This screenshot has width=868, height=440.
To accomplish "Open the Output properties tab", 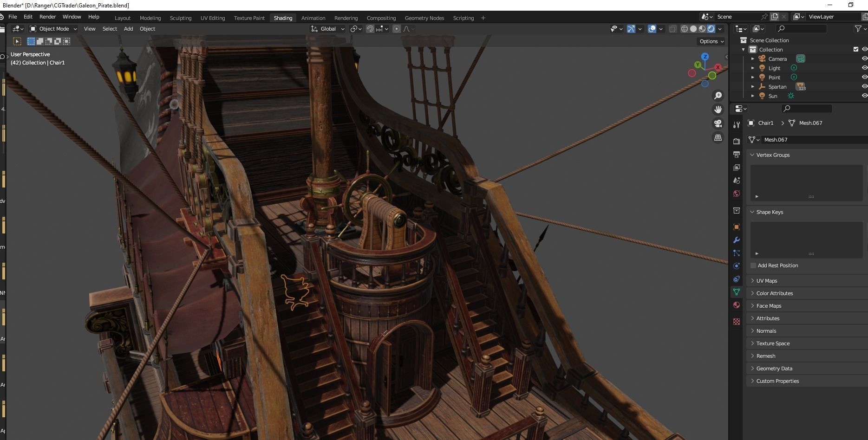I will pyautogui.click(x=737, y=154).
